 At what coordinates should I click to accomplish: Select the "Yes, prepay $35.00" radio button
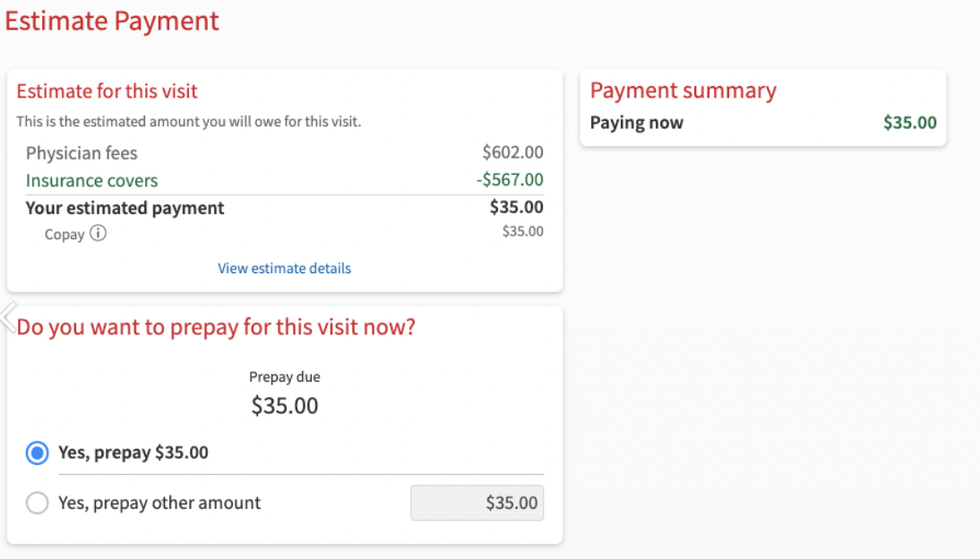(x=37, y=453)
